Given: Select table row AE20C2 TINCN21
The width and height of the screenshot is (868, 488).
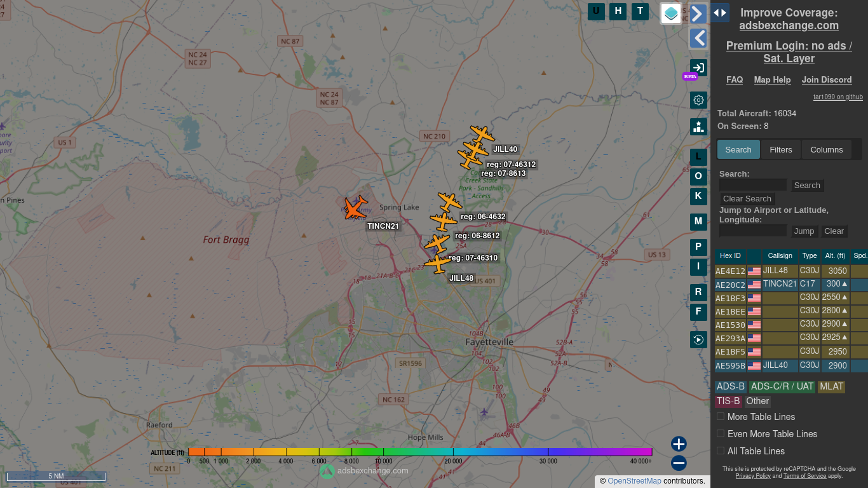Looking at the screenshot, I should (791, 285).
